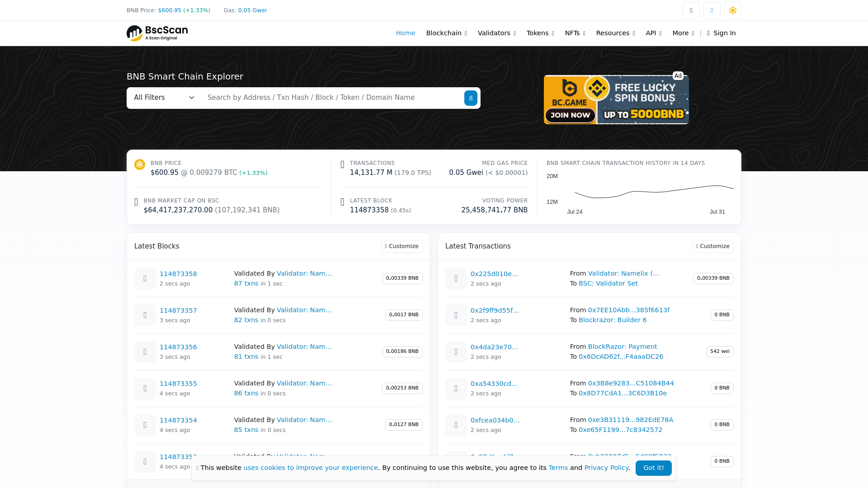
Task: Click transaction icon beside 0x2f9ff9d55f
Action: (456, 315)
